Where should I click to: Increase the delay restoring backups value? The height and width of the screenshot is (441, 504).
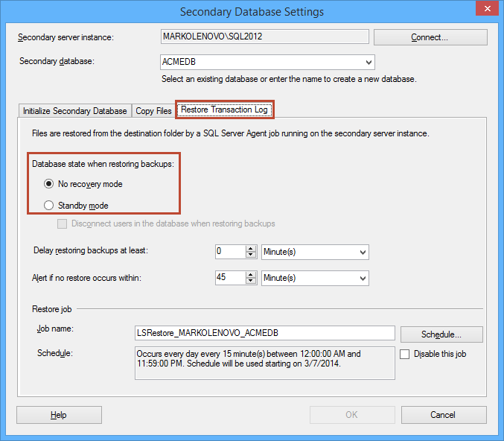pyautogui.click(x=251, y=248)
